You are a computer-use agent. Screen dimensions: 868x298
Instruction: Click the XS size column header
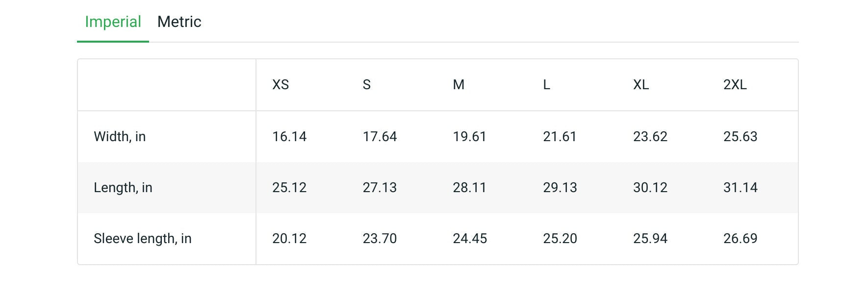281,85
